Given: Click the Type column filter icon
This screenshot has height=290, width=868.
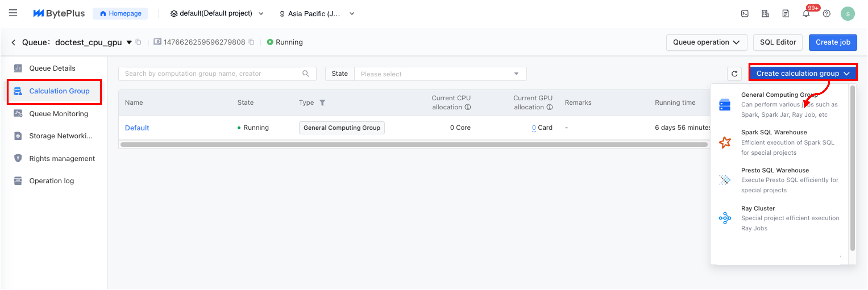Looking at the screenshot, I should [322, 103].
